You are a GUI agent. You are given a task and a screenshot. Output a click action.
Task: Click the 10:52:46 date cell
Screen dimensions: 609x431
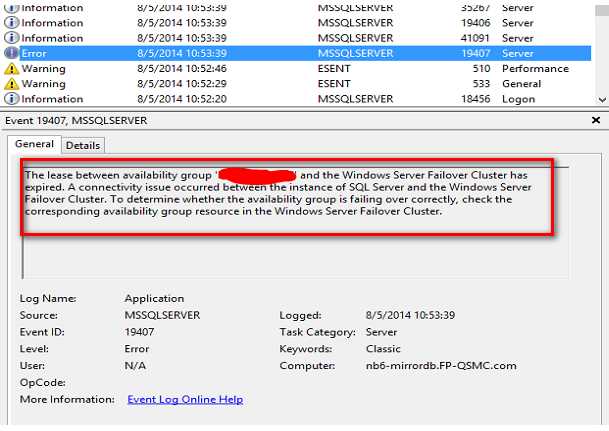182,69
